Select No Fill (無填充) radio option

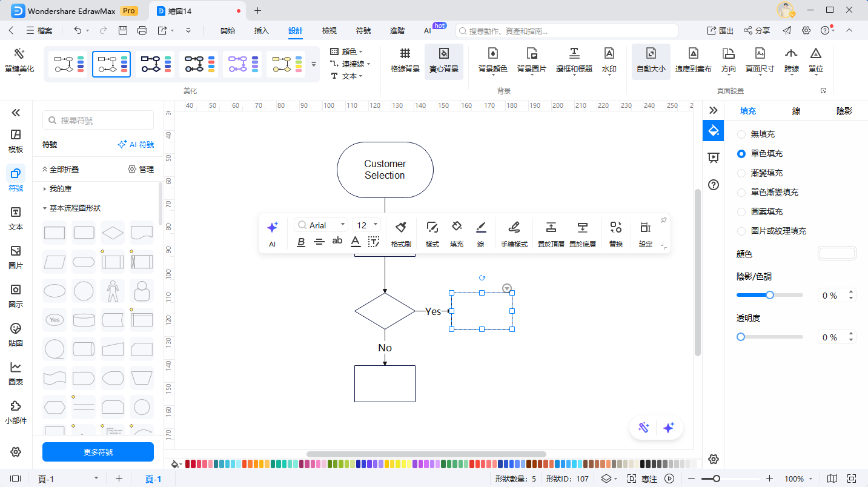[741, 134]
